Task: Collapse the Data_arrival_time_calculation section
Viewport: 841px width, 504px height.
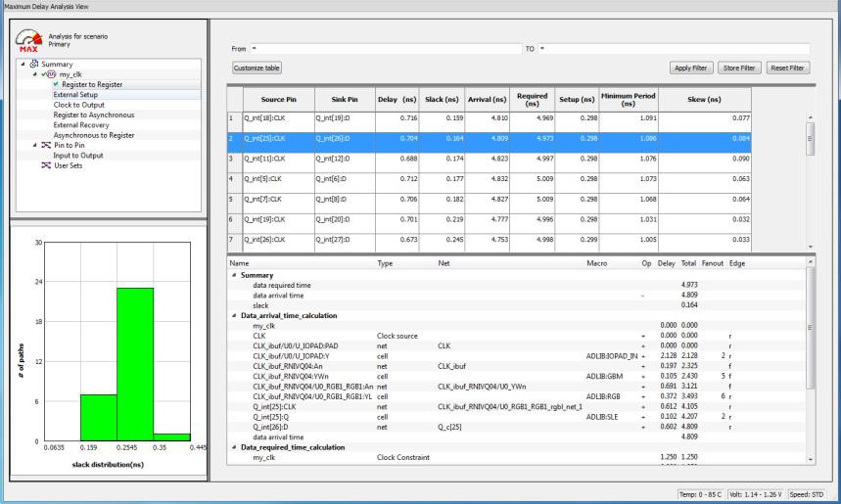Action: 233,315
